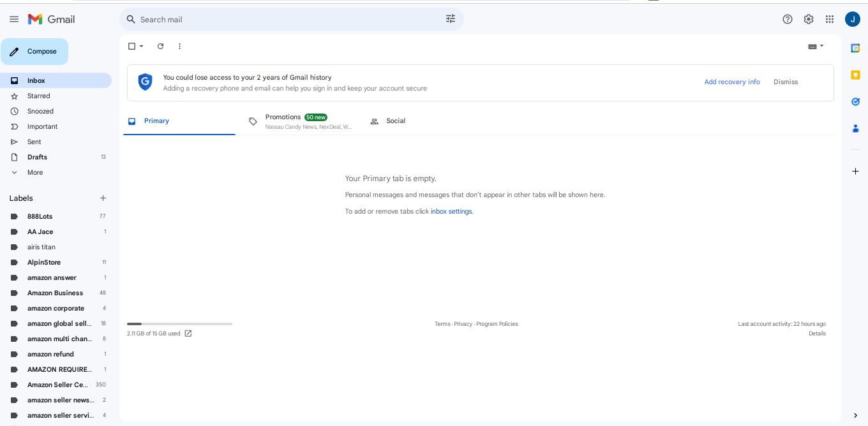The image size is (868, 426).
Task: Click the search magnifier icon
Action: pos(131,19)
